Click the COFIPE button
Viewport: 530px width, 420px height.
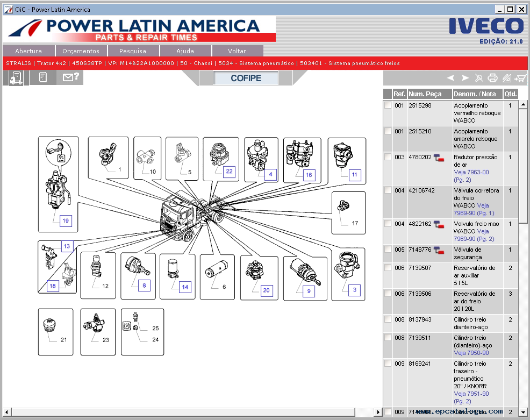click(246, 78)
